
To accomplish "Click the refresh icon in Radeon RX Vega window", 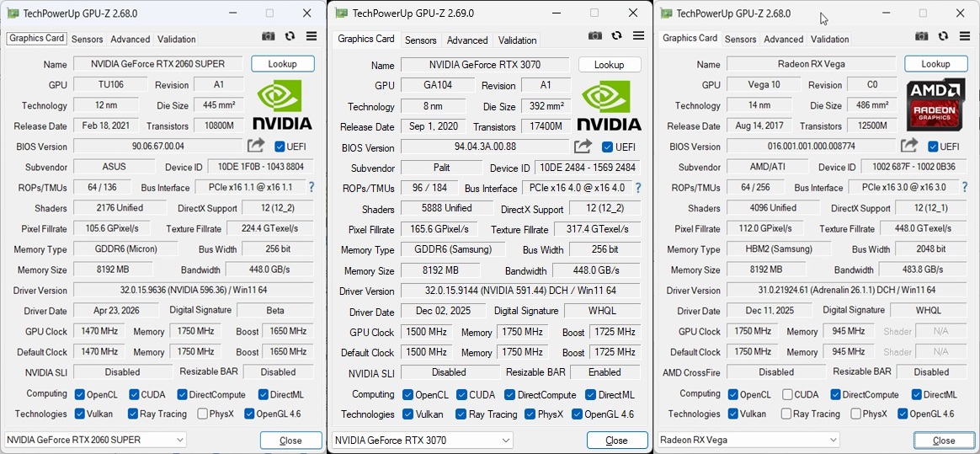I will 943,36.
